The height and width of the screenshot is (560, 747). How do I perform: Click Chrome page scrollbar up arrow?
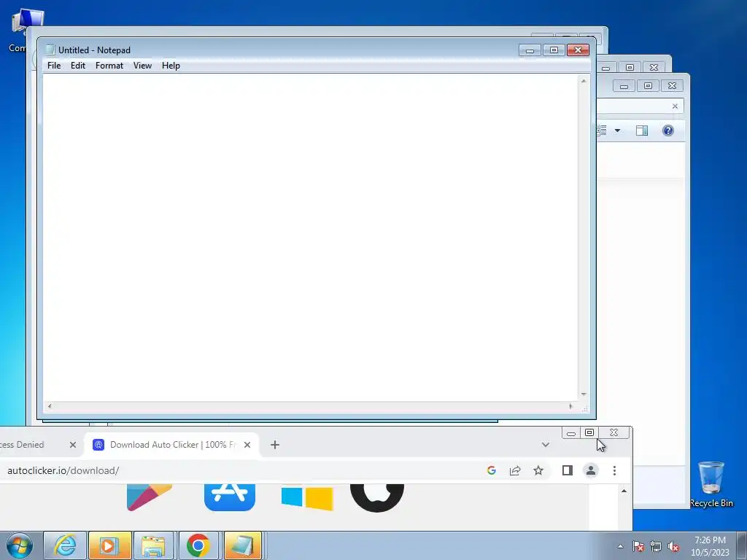624,491
